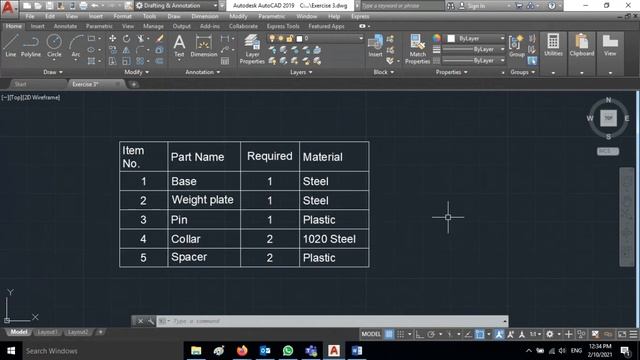This screenshot has height=360, width=640.
Task: Toggle grid display in status bar
Action: [x=389, y=334]
